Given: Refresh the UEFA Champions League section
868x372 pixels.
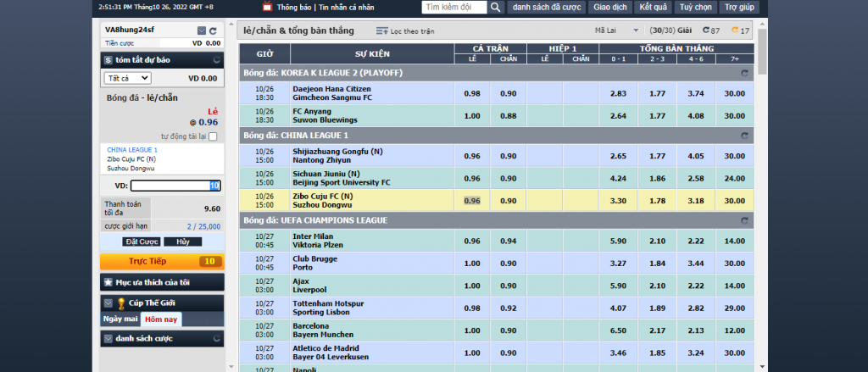Looking at the screenshot, I should (744, 221).
